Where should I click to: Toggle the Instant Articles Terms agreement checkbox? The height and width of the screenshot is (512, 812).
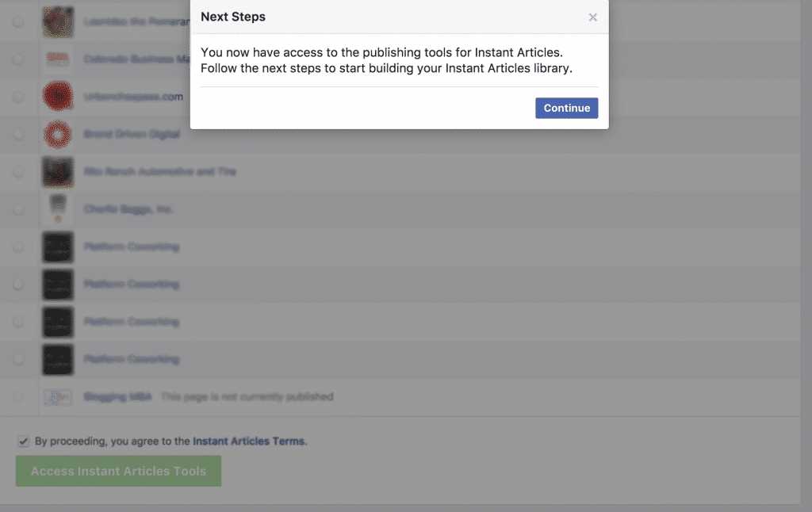(x=23, y=441)
